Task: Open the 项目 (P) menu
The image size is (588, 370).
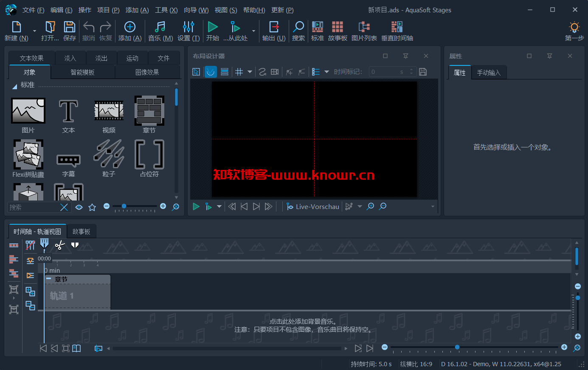Action: tap(108, 10)
